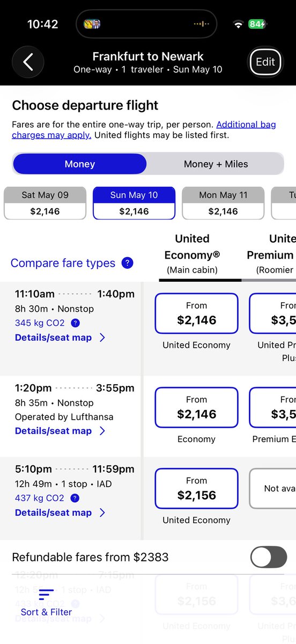Screen dimensions: 296x644
Task: Tap the 345 kg CO2 info icon
Action: click(x=76, y=323)
